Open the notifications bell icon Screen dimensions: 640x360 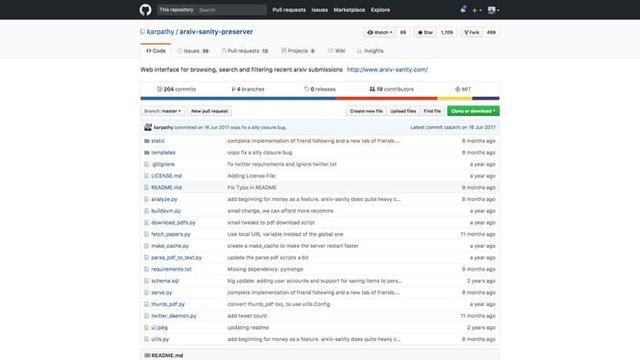(x=463, y=9)
